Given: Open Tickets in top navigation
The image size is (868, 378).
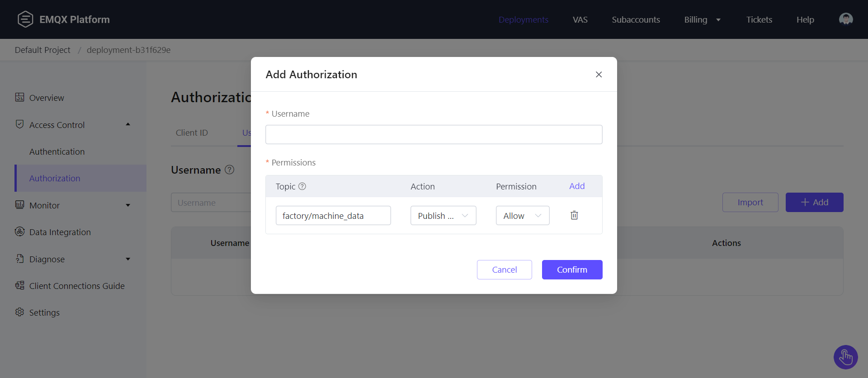Looking at the screenshot, I should [x=759, y=19].
